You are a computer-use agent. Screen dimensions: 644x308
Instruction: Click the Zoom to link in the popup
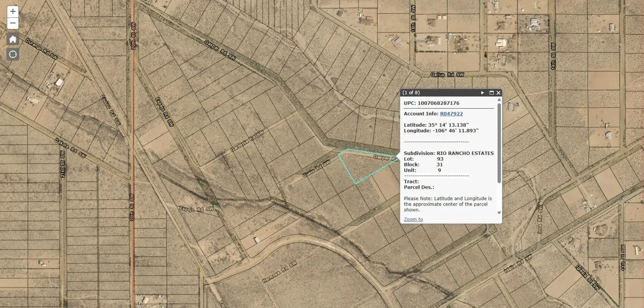(x=413, y=219)
